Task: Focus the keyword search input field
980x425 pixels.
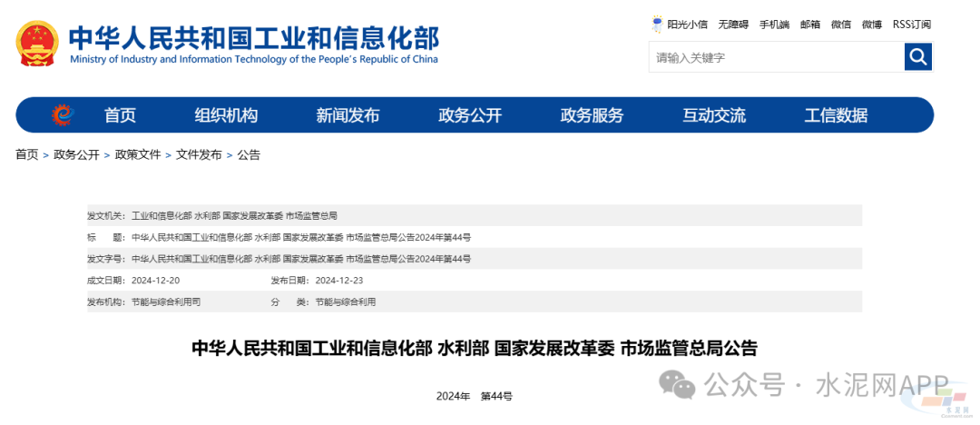Action: click(x=776, y=57)
